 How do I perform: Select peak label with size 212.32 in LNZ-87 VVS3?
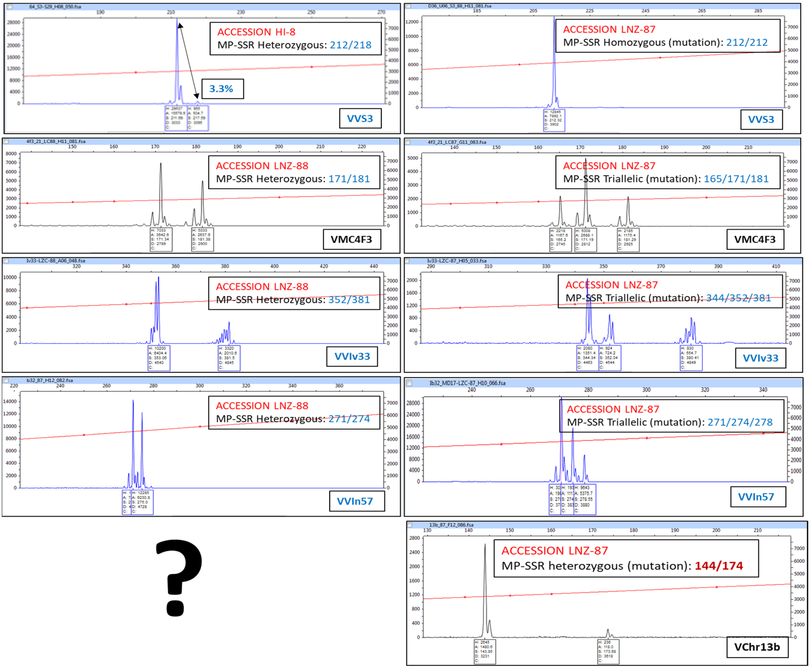(554, 120)
